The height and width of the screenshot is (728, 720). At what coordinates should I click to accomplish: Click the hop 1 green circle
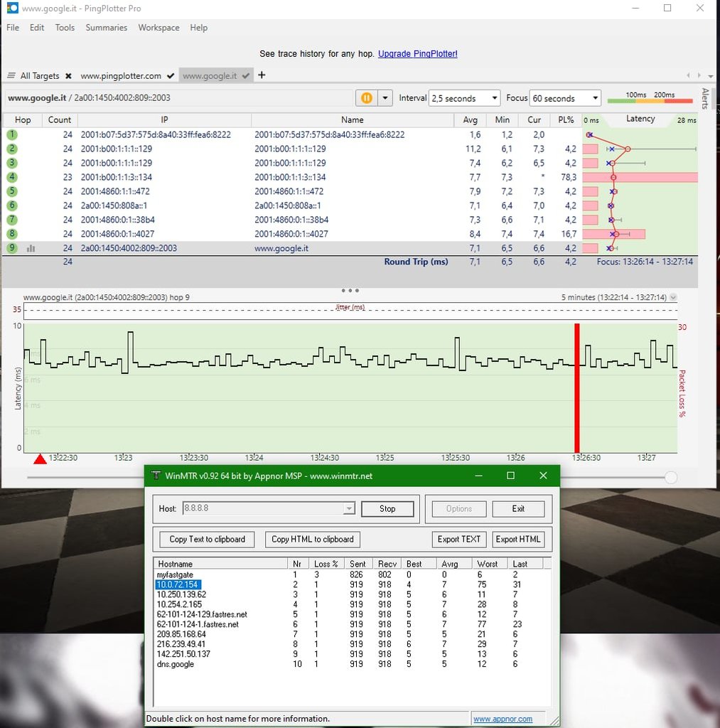12,134
